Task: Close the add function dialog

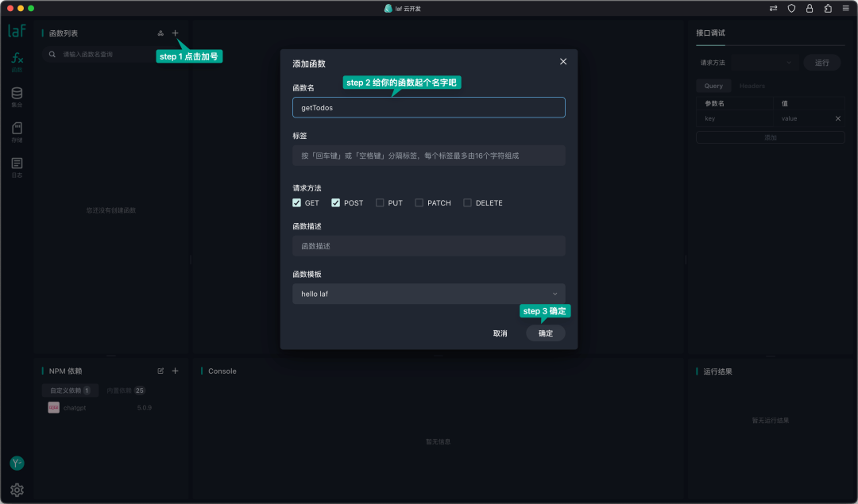Action: (563, 62)
